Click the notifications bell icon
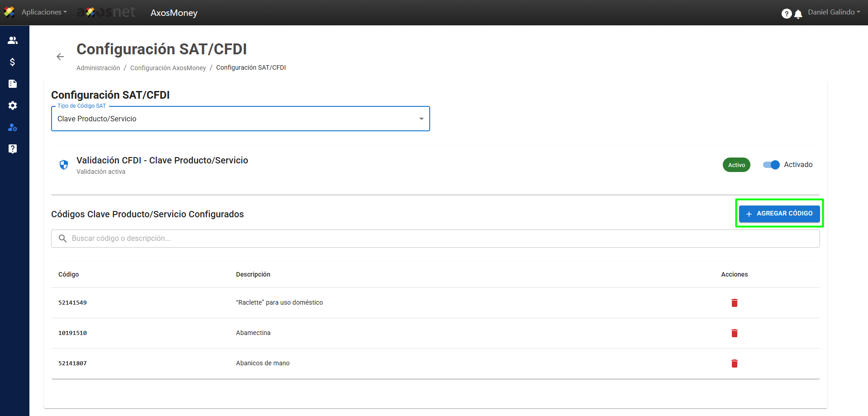This screenshot has height=416, width=868. pyautogui.click(x=798, y=14)
